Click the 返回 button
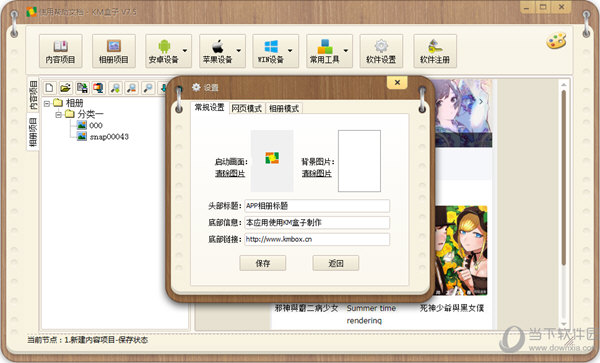 (x=336, y=263)
